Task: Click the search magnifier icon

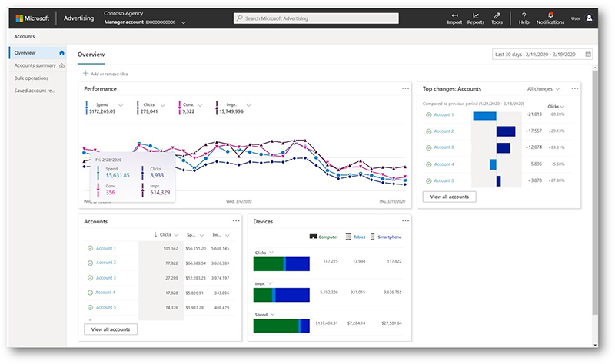Action: click(x=240, y=18)
